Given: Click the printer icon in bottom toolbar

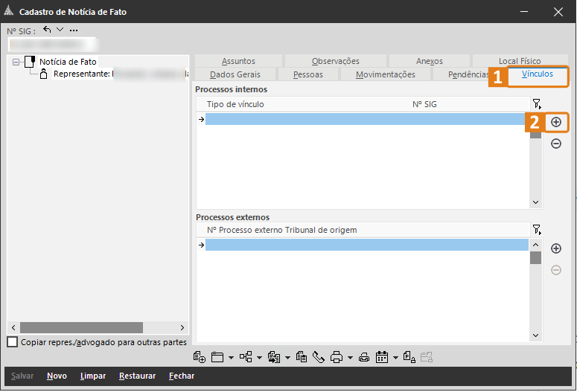Looking at the screenshot, I should 336,357.
